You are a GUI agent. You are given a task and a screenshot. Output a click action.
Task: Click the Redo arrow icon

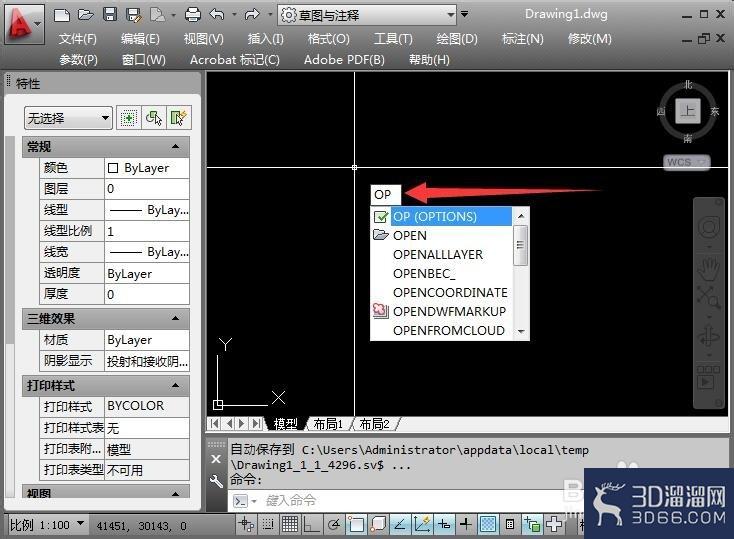coord(252,15)
